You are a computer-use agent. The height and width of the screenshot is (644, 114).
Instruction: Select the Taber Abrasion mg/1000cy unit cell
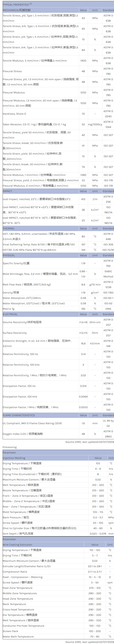pyautogui.click(x=95, y=124)
